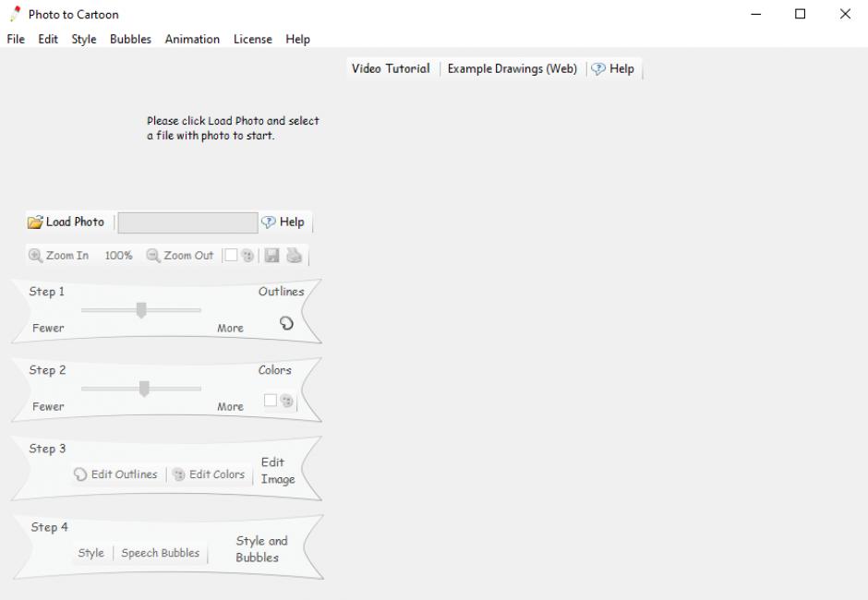Open the Help menu in the menu bar
The height and width of the screenshot is (600, 868).
(x=298, y=40)
